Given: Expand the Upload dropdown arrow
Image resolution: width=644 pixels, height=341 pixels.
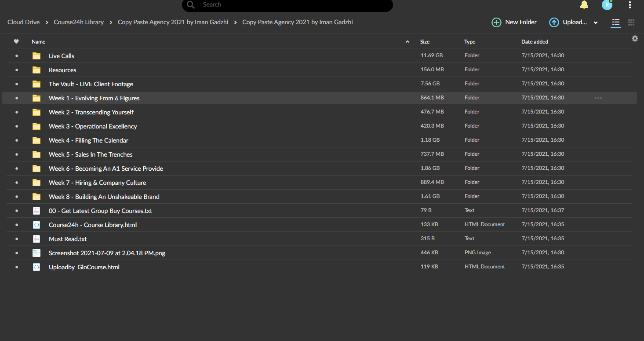Looking at the screenshot, I should pos(596,23).
